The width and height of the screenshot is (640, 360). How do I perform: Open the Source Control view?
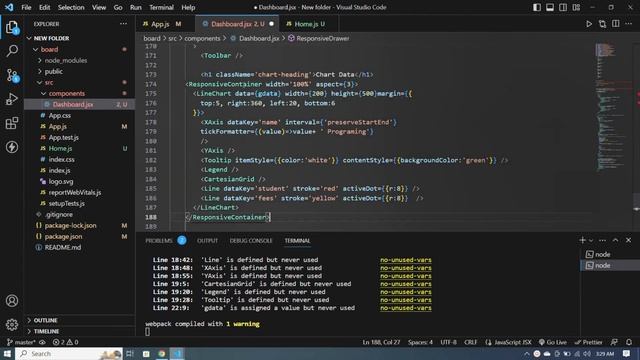[x=12, y=75]
